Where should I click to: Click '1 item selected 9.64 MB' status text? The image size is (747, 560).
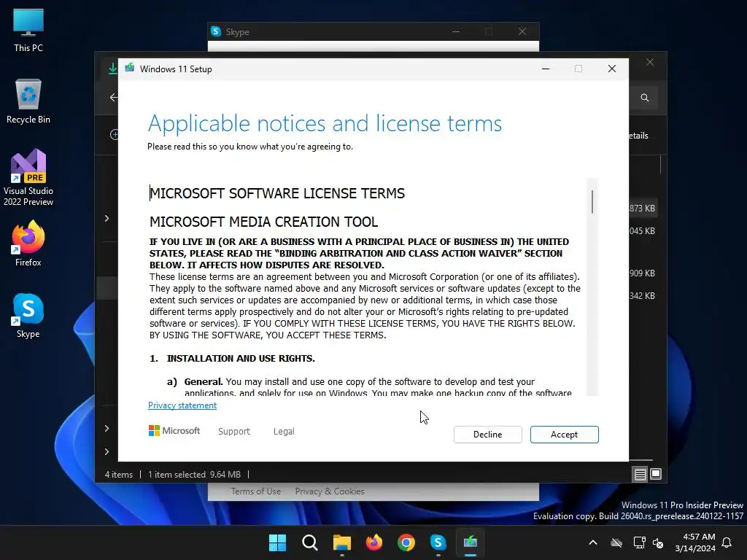pyautogui.click(x=194, y=475)
